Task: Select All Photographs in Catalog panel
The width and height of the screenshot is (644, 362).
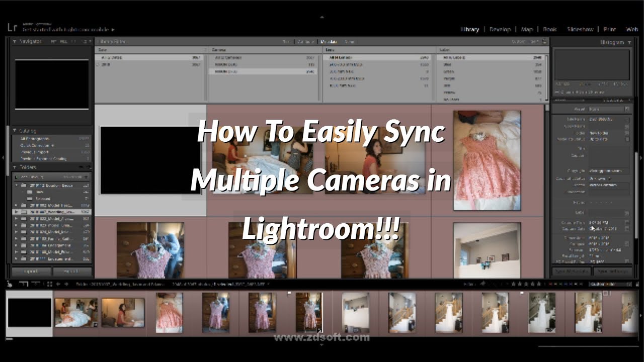Action: (x=52, y=138)
